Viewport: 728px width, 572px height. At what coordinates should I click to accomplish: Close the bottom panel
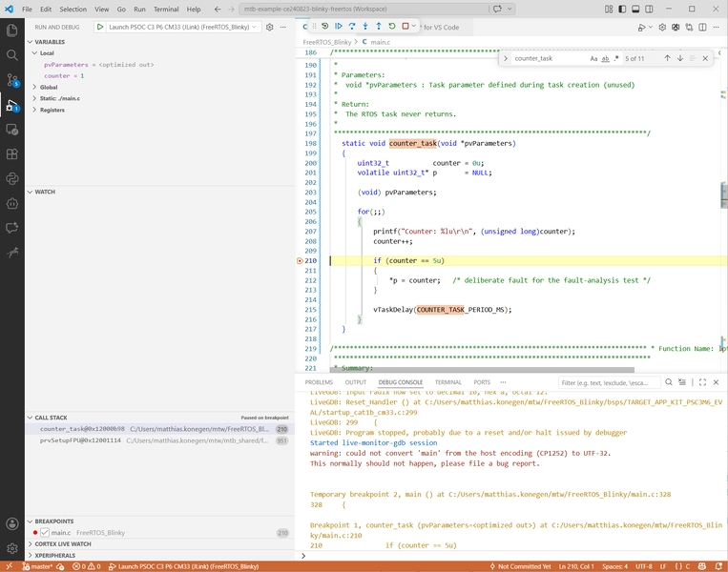coord(716,382)
